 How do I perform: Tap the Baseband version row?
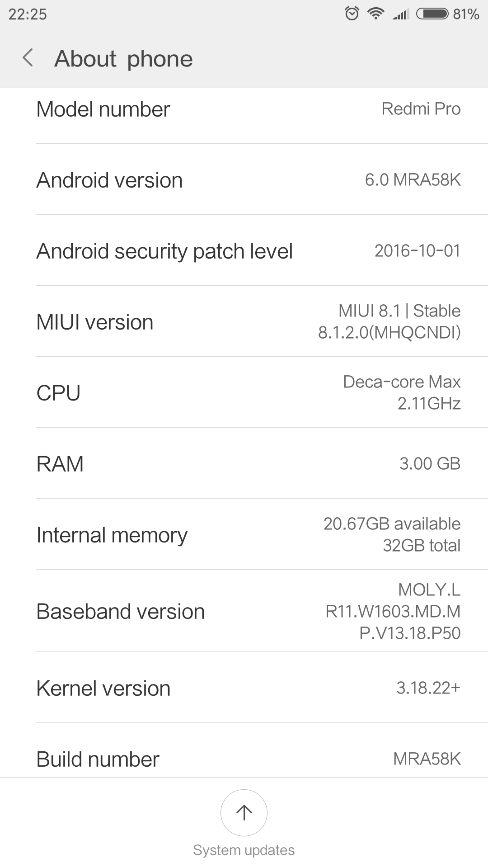click(244, 611)
